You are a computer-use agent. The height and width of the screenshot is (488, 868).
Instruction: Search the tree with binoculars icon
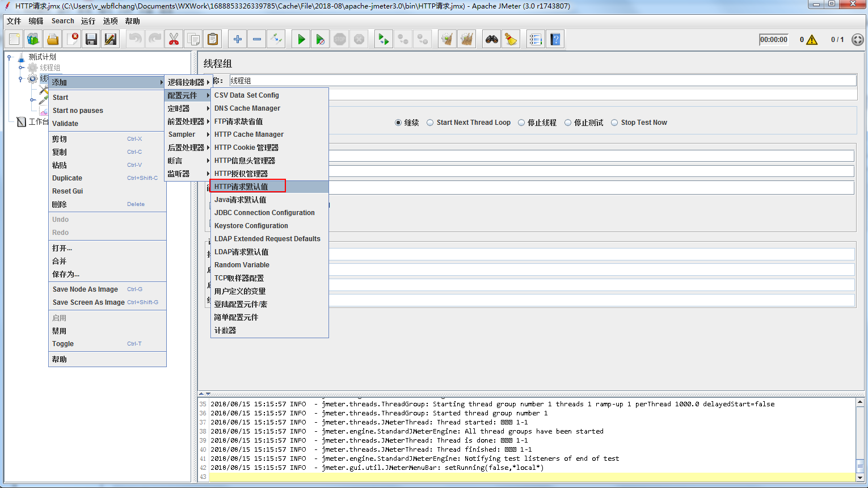click(x=492, y=39)
